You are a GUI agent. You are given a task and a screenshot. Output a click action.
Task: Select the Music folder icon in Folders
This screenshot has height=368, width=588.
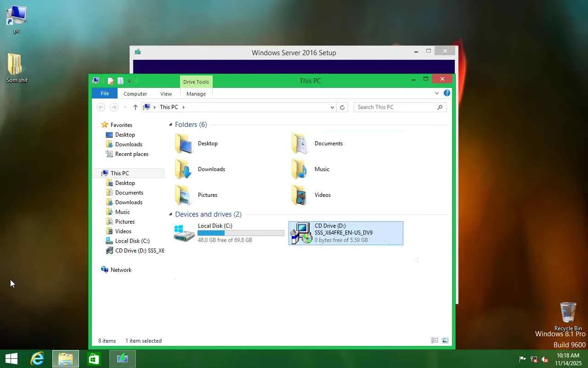(x=300, y=169)
